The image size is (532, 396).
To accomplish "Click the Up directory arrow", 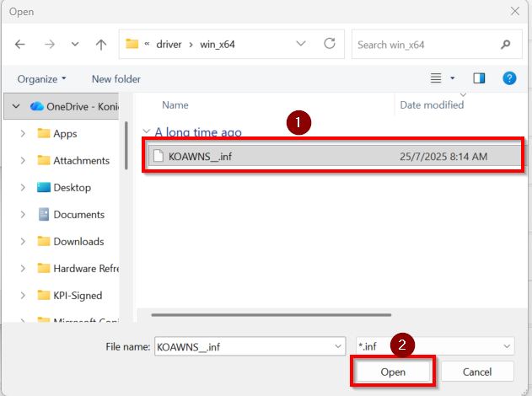I will (101, 45).
